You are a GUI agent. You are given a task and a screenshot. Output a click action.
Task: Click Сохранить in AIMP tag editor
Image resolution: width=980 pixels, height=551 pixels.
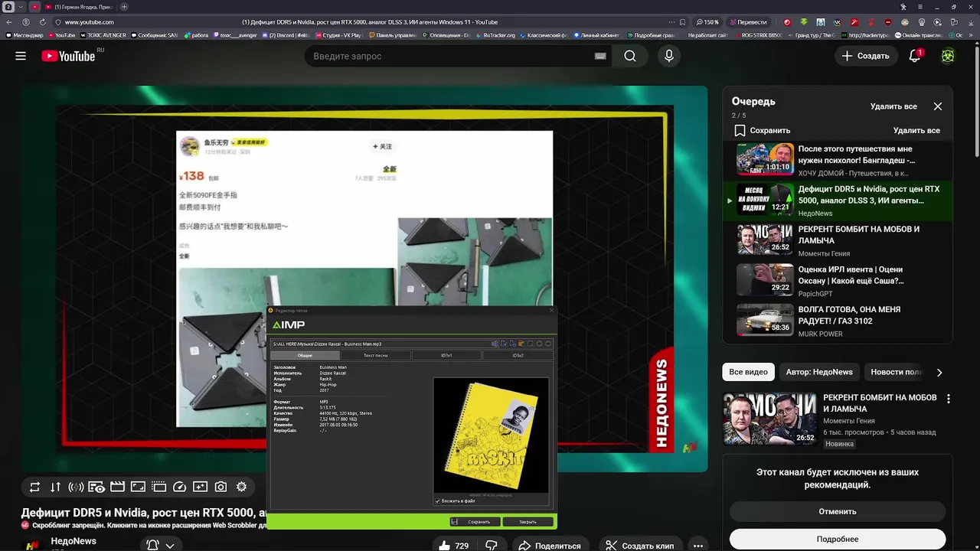coord(475,522)
